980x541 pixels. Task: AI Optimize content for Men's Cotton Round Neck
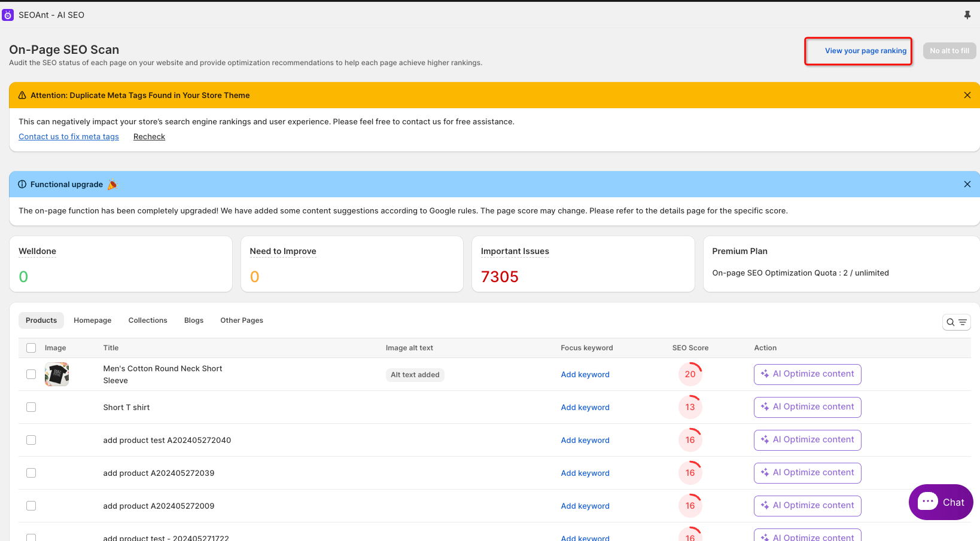tap(808, 374)
